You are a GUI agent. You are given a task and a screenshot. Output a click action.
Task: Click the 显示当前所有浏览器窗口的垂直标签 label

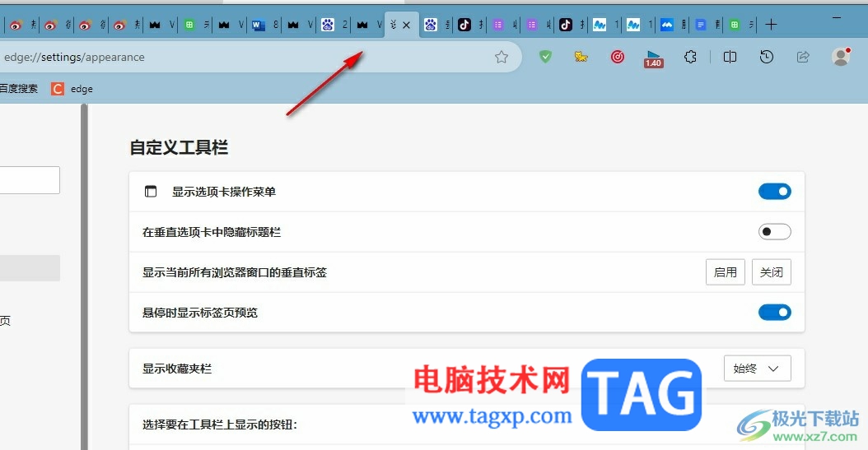pos(235,272)
